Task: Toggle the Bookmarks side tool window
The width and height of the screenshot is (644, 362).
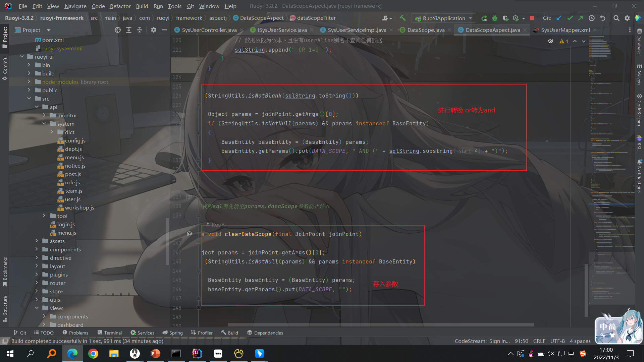Action: point(5,271)
